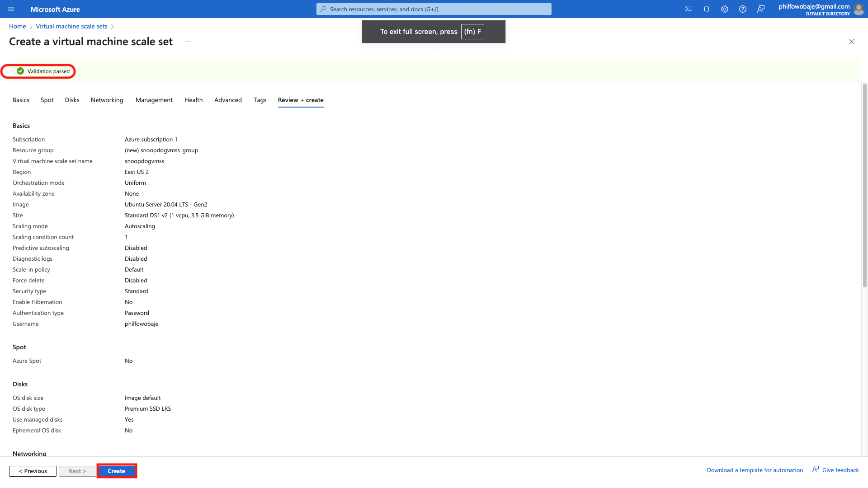
Task: Click the top bar feedback icon
Action: (761, 9)
